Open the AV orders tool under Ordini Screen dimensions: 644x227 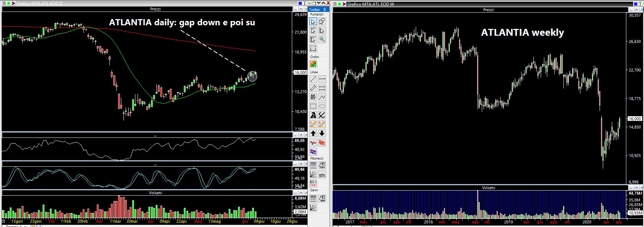313,64
